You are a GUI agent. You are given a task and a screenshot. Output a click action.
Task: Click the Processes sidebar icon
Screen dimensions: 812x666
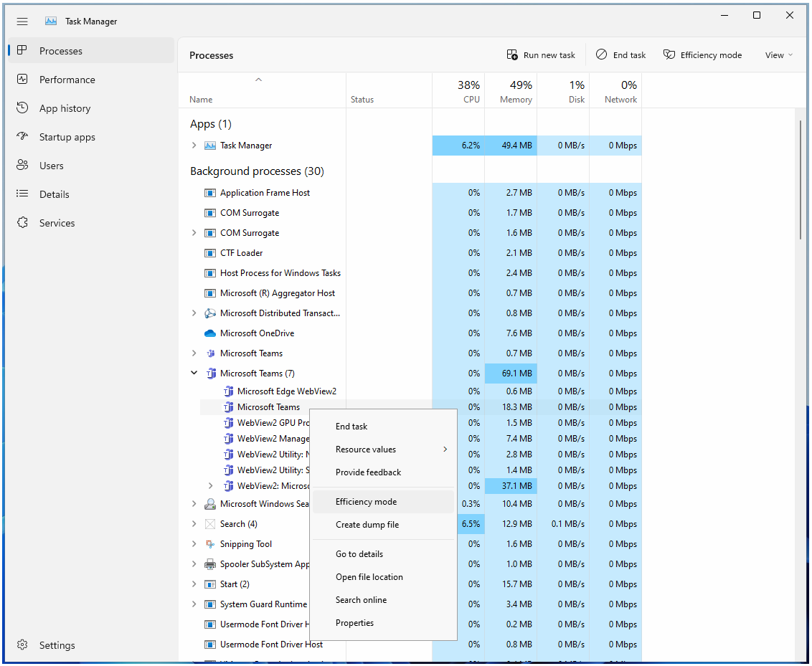(22, 50)
